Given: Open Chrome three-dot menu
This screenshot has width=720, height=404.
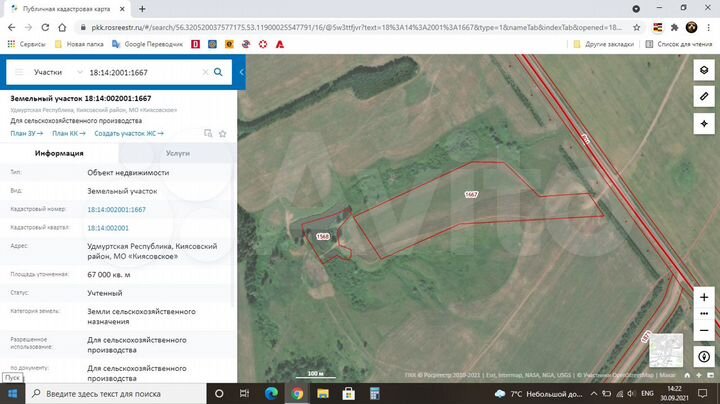Looking at the screenshot, I should pyautogui.click(x=709, y=28).
